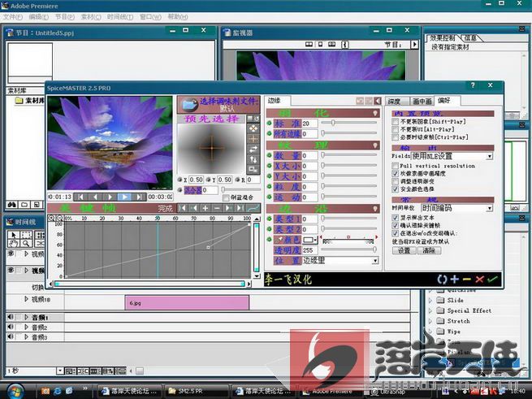Click the step-back button under SpiceMASTER preview
Screen dimensions: 532x399
(95, 197)
